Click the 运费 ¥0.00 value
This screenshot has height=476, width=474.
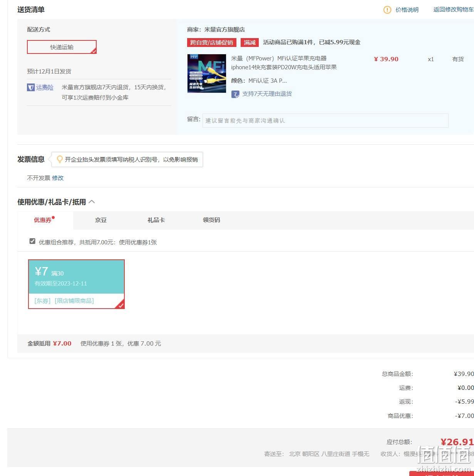pos(466,387)
